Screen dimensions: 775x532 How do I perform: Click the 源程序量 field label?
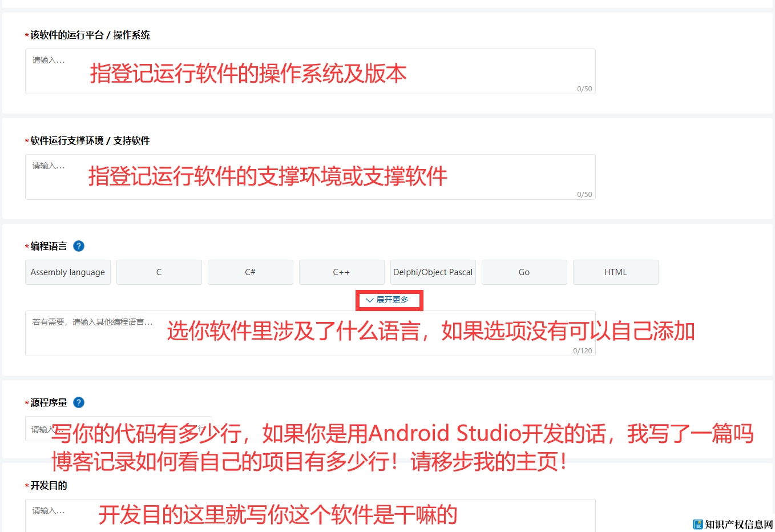pyautogui.click(x=49, y=403)
